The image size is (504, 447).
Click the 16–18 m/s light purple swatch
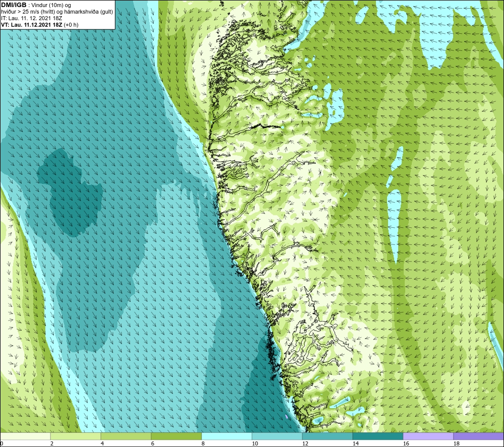pyautogui.click(x=428, y=436)
